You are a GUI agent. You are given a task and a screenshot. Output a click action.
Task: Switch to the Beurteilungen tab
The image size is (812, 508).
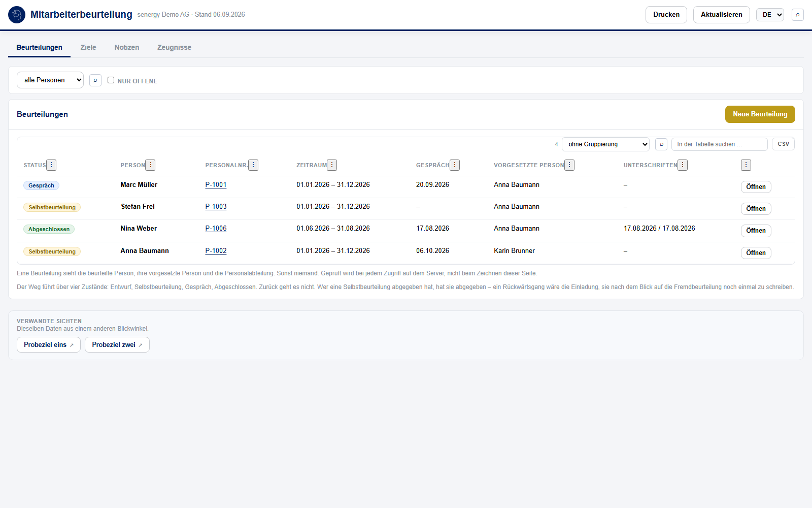pos(39,47)
